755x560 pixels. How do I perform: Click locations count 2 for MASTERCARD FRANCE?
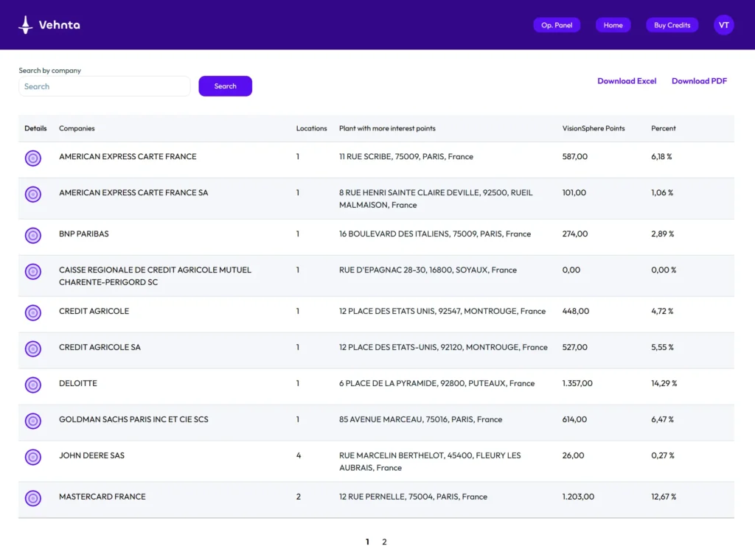point(299,497)
